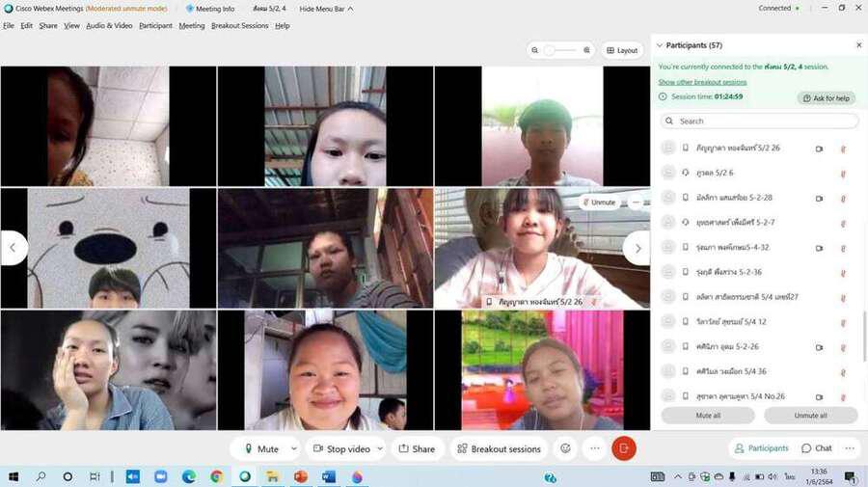Click the zoom in magnifier icon
The image size is (868, 487).
tap(586, 50)
